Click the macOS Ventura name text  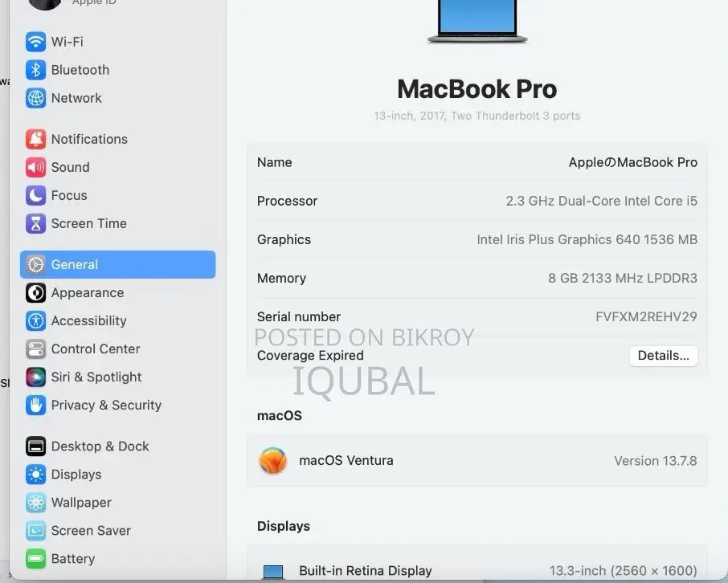[x=346, y=460]
